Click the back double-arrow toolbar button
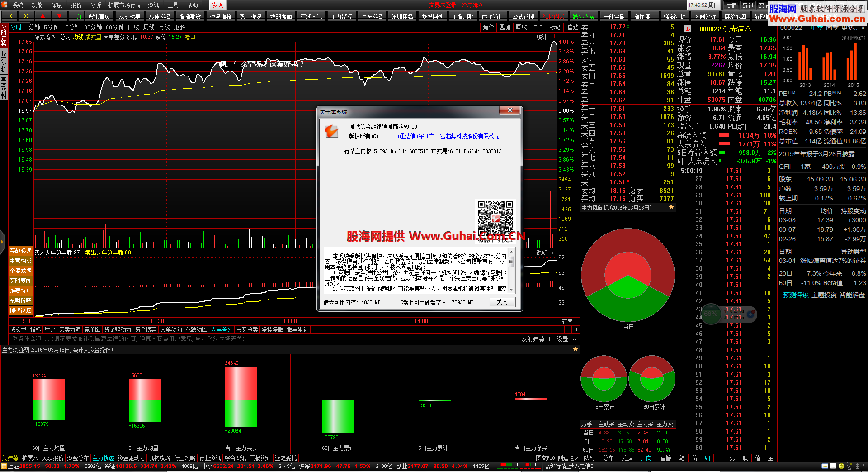 point(9,16)
